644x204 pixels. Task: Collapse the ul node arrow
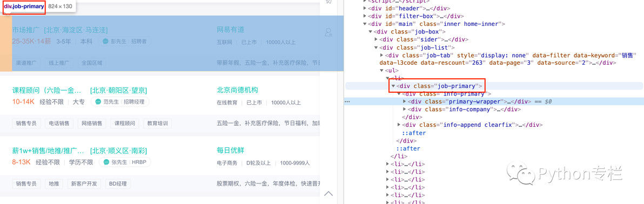[383, 71]
